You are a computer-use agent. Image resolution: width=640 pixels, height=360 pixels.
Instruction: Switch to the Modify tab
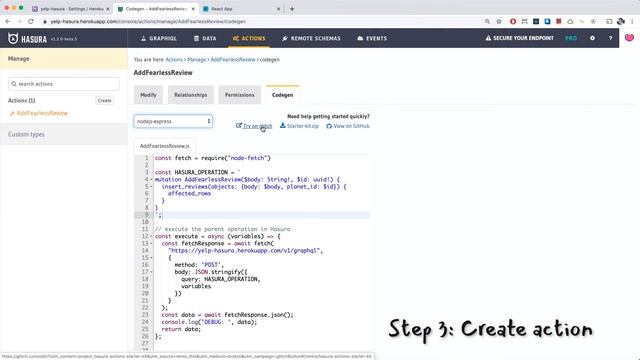(148, 95)
